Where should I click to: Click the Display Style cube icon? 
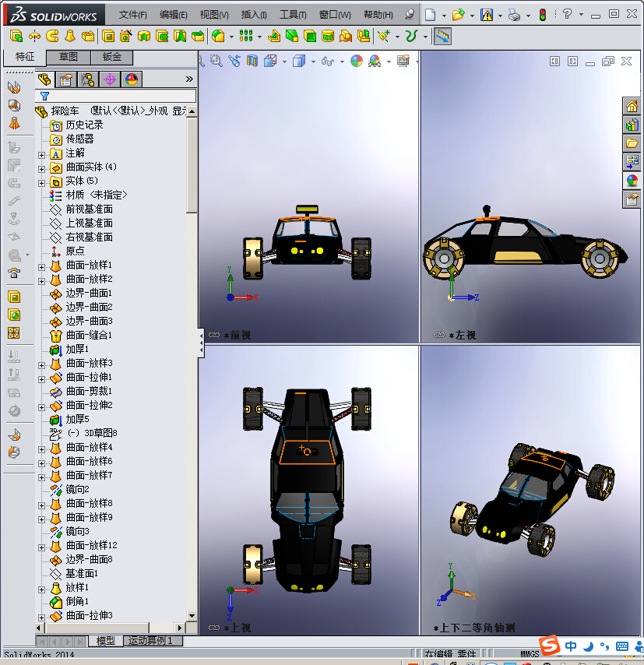299,61
